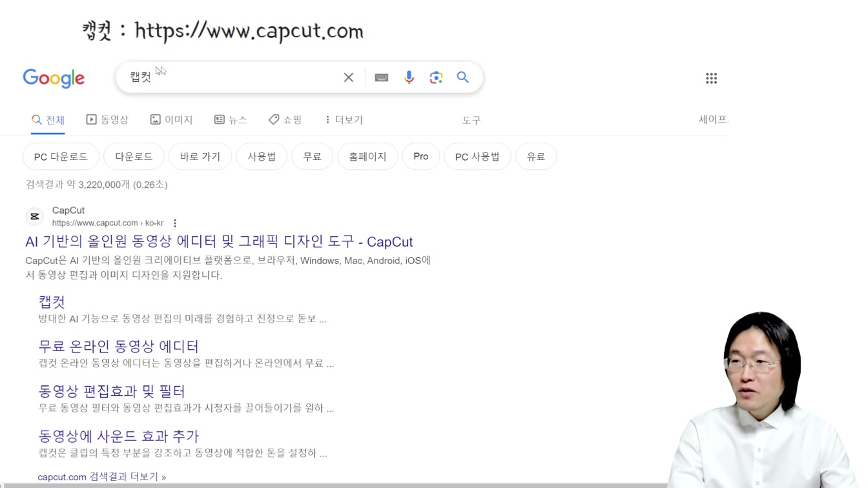Start voice search with the microphone icon
Image resolution: width=868 pixels, height=488 pixels.
coord(409,77)
